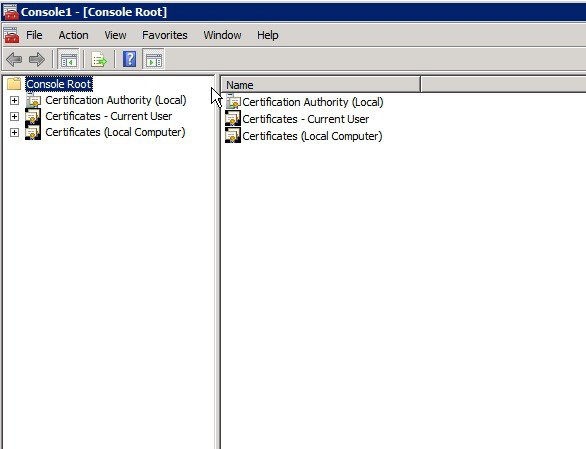Click the Forward arrow toolbar icon

[37, 59]
